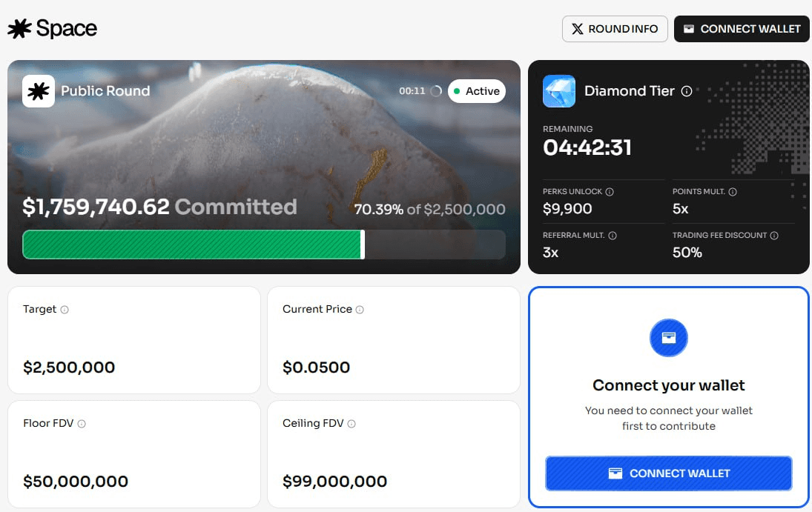Screen dimensions: 812x512
Task: Click the green committed progress bar
Action: pyautogui.click(x=193, y=245)
